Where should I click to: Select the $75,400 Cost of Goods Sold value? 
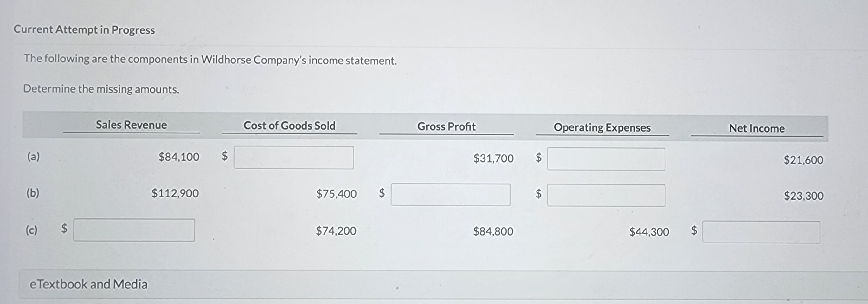pos(337,194)
